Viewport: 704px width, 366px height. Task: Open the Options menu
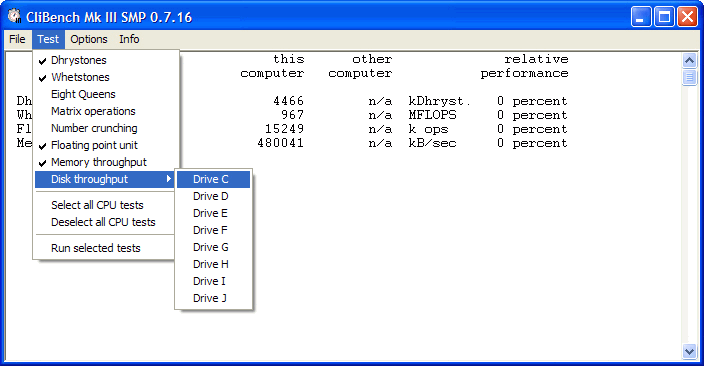88,40
